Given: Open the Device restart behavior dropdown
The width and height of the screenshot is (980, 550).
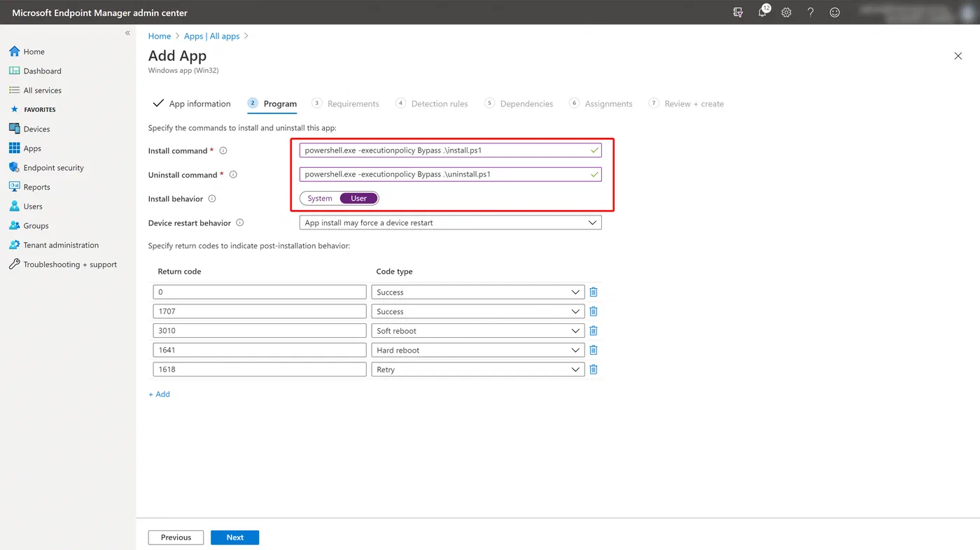Looking at the screenshot, I should (450, 223).
